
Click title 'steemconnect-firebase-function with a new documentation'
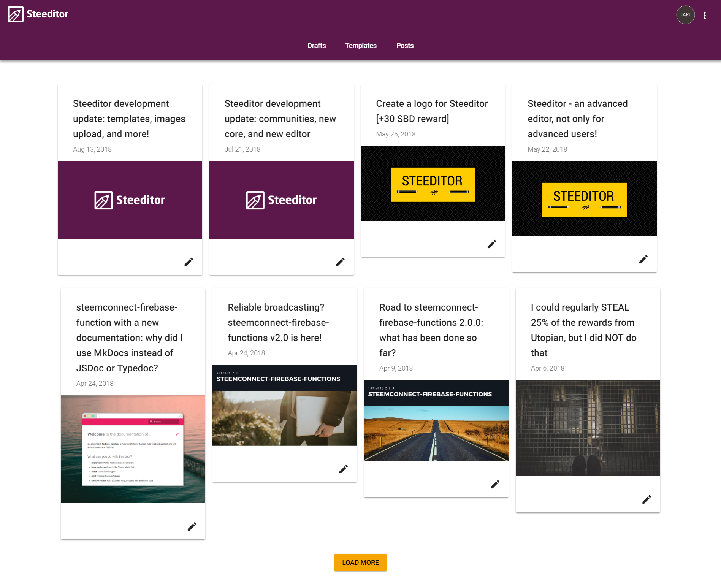[129, 338]
